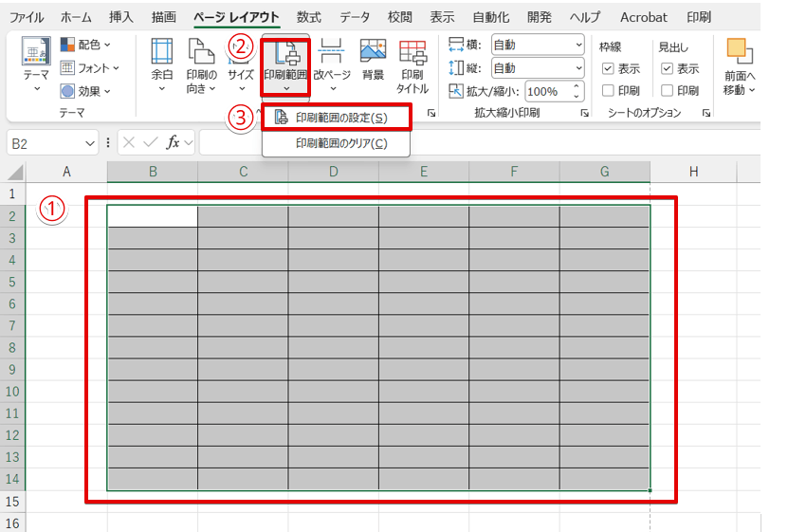Switch to the ヘルプ tab
The height and width of the screenshot is (532, 788).
coord(585,17)
